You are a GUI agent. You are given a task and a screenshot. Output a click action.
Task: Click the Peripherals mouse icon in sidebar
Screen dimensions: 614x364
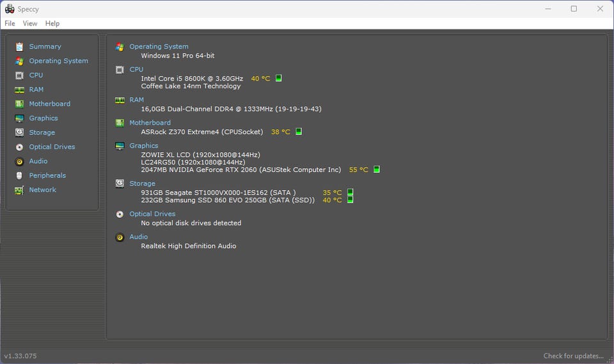[19, 175]
